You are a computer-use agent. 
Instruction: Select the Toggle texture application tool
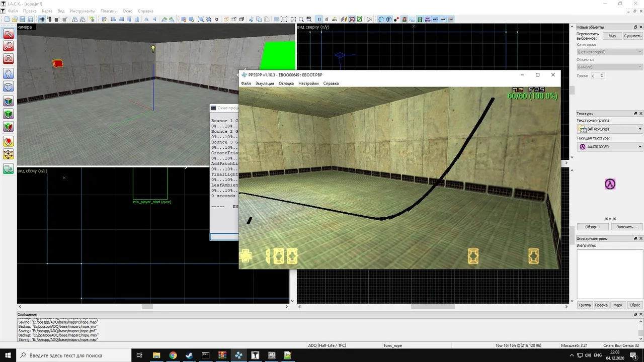click(x=9, y=101)
